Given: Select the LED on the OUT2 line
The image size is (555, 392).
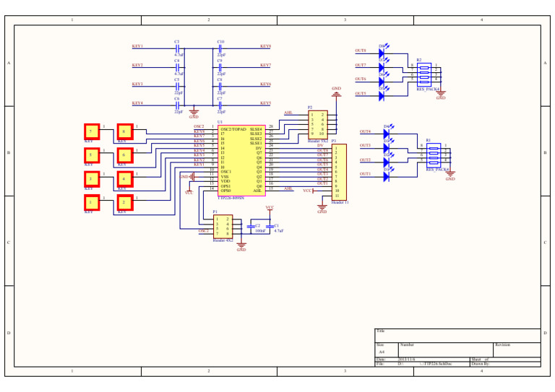Looking at the screenshot, I should click(x=387, y=162).
